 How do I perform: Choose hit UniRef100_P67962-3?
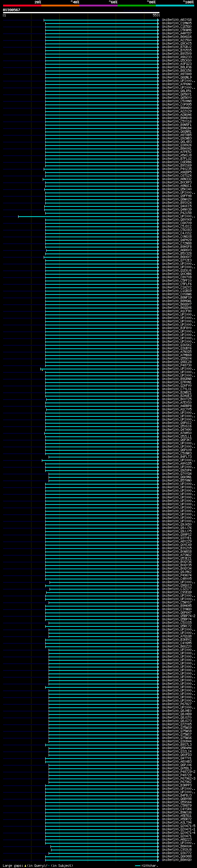point(179,779)
